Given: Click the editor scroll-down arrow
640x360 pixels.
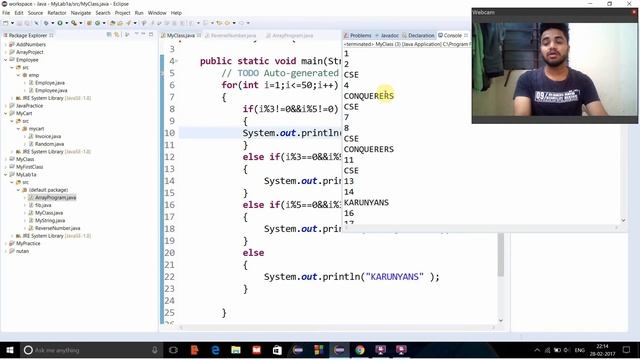Looking at the screenshot, I should pyautogui.click(x=500, y=320).
